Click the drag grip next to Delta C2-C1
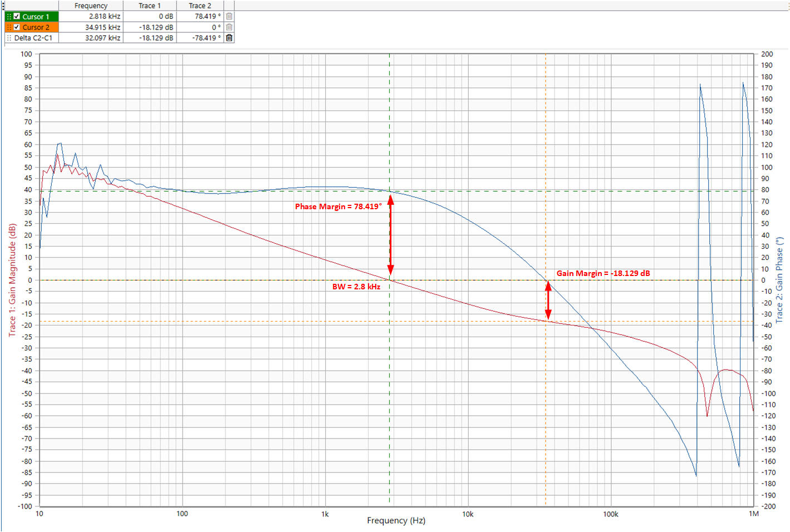The width and height of the screenshot is (790, 532). (x=9, y=38)
